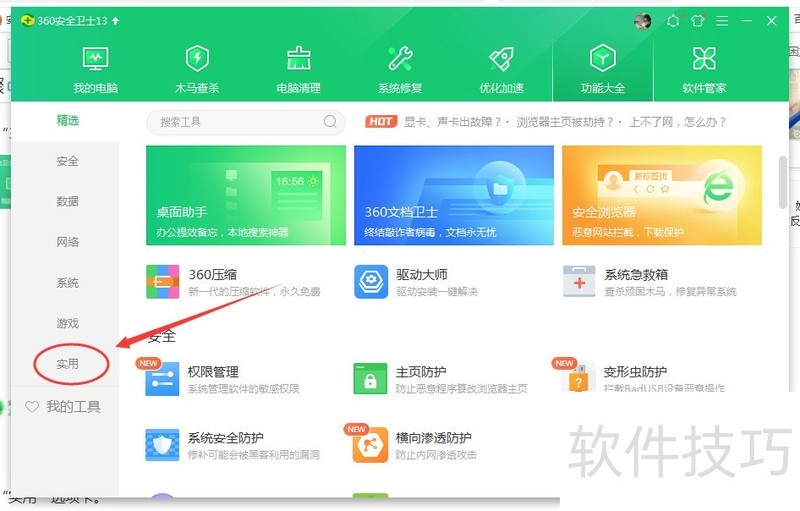The height and width of the screenshot is (511, 800).
Task: Select the 精选 category tab
Action: pyautogui.click(x=67, y=120)
